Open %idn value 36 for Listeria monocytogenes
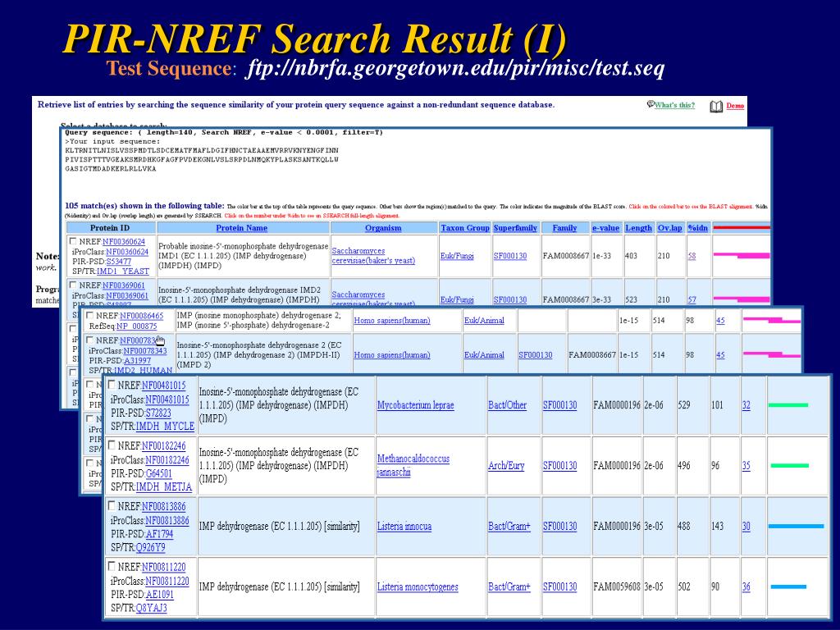Image resolution: width=840 pixels, height=630 pixels. point(746,587)
